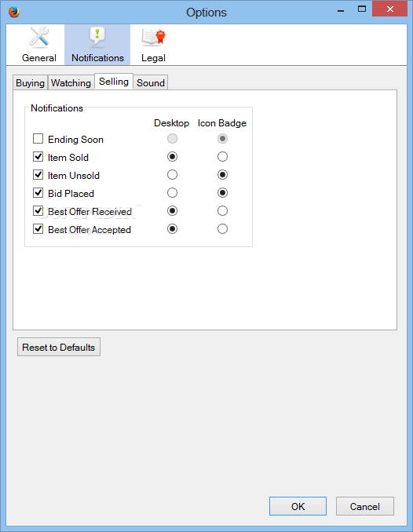This screenshot has width=413, height=532.
Task: Select Desktop for Best Offer Received
Action: pos(172,211)
